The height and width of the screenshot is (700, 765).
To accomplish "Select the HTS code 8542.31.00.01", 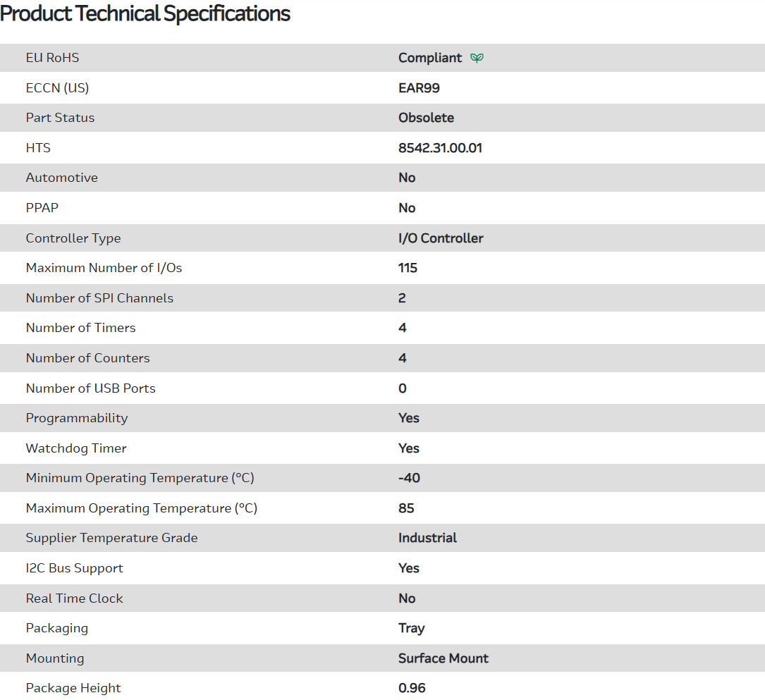I will pos(440,148).
